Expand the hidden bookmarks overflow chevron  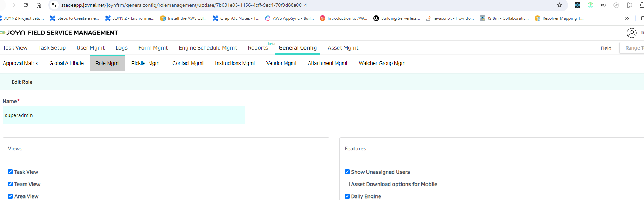(627, 18)
